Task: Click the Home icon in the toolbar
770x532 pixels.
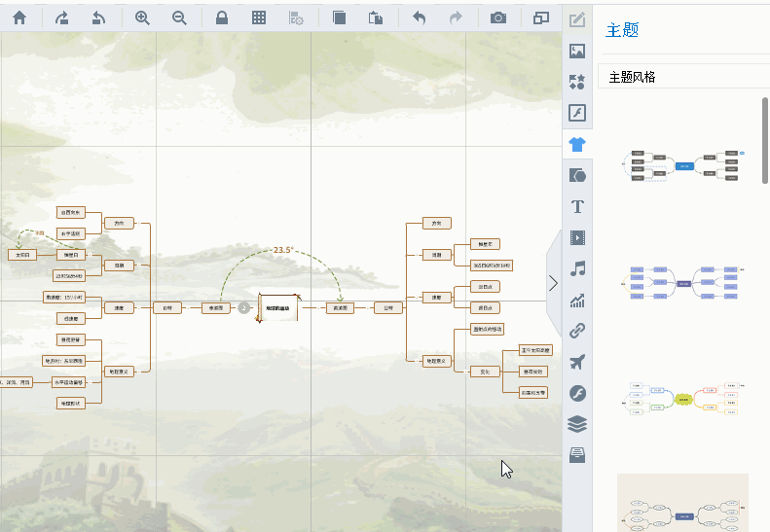Action: pos(19,18)
